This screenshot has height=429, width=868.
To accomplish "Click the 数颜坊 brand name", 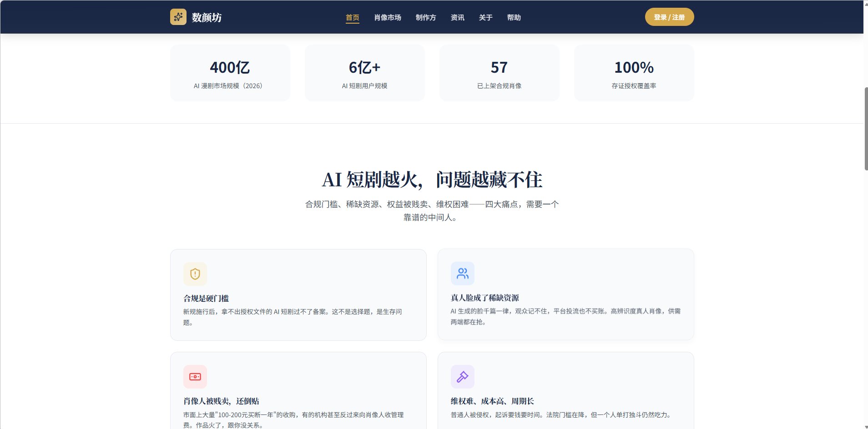I will coord(207,17).
